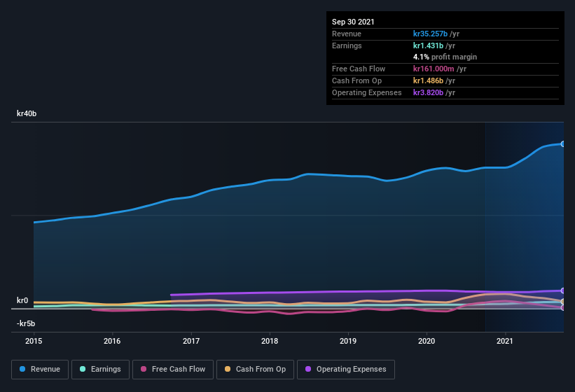Click the kr161.000m free cash flow value
This screenshot has width=575, height=392.
(434, 69)
